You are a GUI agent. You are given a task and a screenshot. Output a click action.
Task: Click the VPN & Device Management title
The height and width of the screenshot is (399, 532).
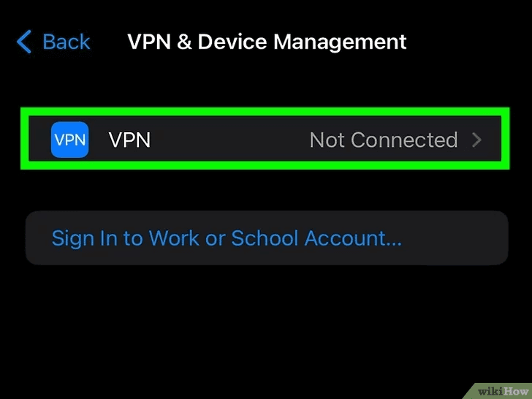click(x=267, y=42)
